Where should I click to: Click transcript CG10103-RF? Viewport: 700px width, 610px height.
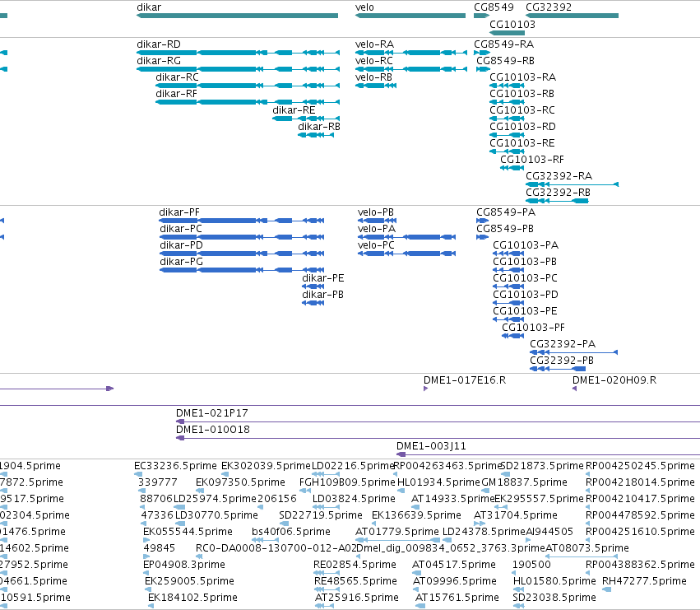532,160
